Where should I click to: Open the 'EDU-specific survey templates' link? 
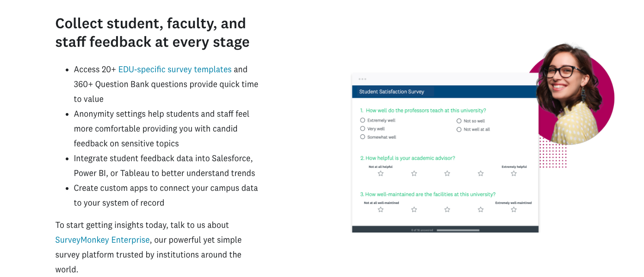(x=175, y=69)
